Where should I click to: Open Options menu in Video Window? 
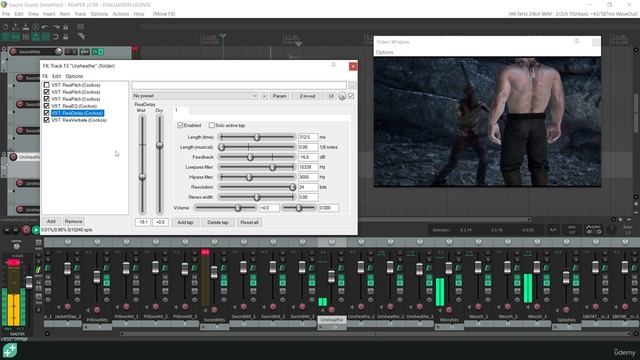(x=384, y=52)
